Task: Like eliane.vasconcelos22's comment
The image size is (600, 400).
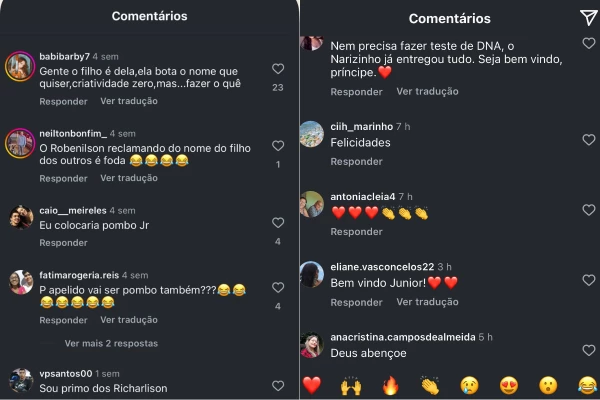Action: tap(589, 280)
